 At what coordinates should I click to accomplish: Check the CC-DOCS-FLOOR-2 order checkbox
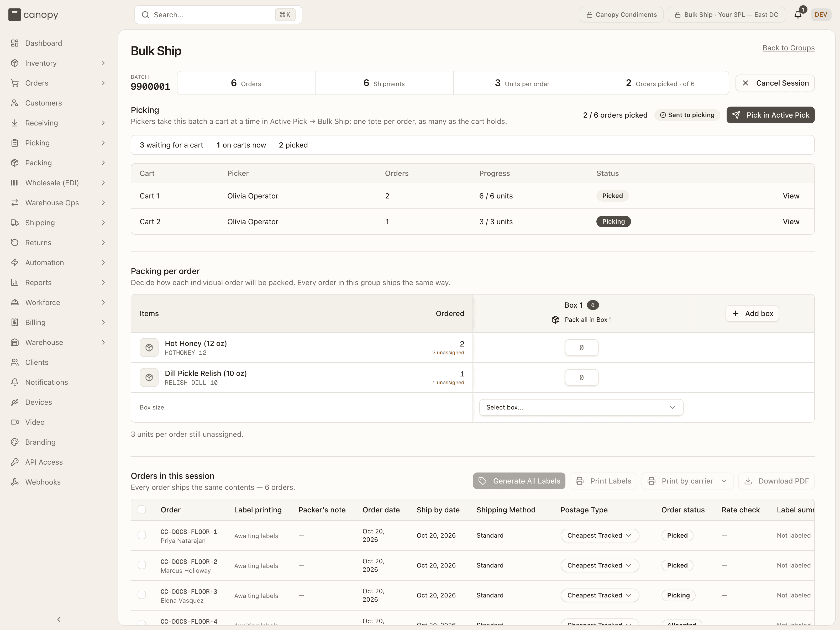pos(142,565)
